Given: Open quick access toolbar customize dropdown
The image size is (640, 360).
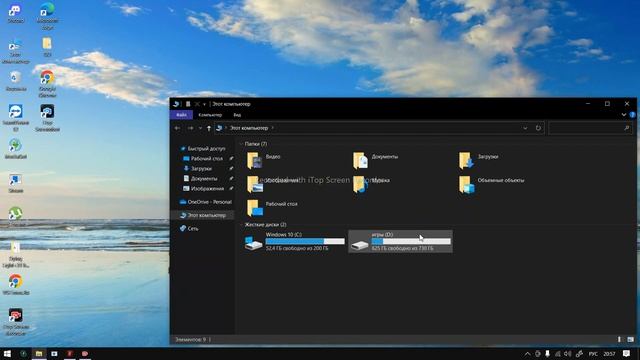Looking at the screenshot, I should click(204, 104).
